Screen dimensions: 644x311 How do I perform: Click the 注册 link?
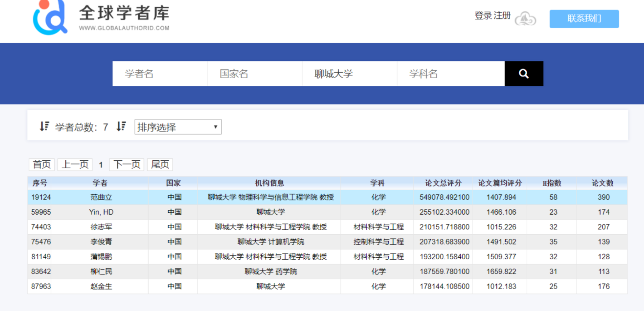click(x=503, y=15)
